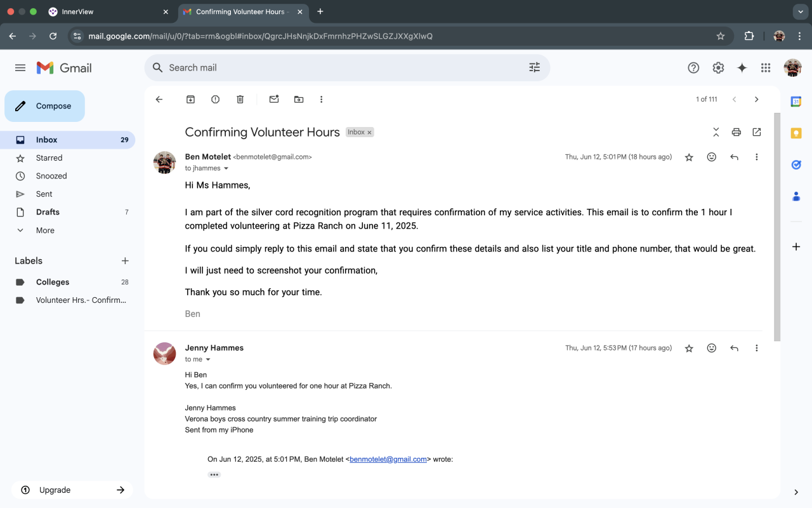The image size is (812, 508).
Task: Mark the conversation as unread
Action: tap(274, 99)
